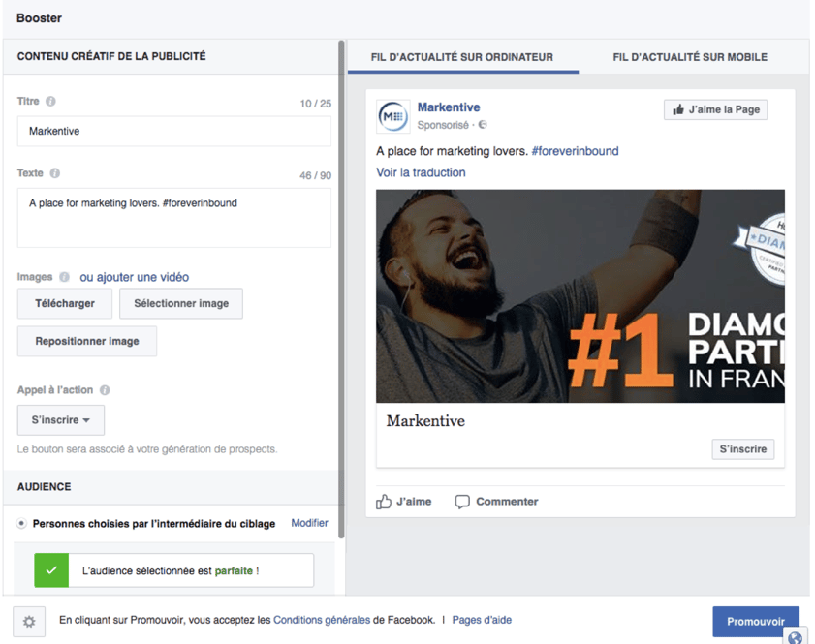Open the Modifier audience link
Image resolution: width=815 pixels, height=644 pixels.
coord(309,523)
